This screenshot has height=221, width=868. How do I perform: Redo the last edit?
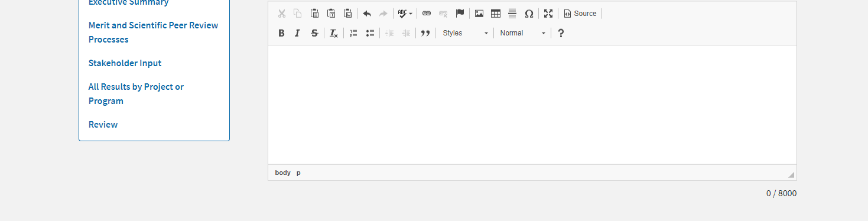click(383, 14)
